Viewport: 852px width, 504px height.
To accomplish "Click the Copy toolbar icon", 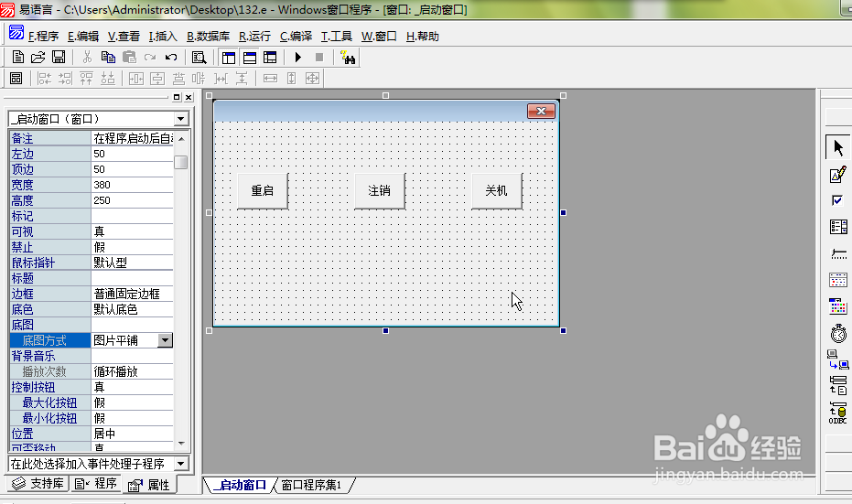I will (108, 57).
